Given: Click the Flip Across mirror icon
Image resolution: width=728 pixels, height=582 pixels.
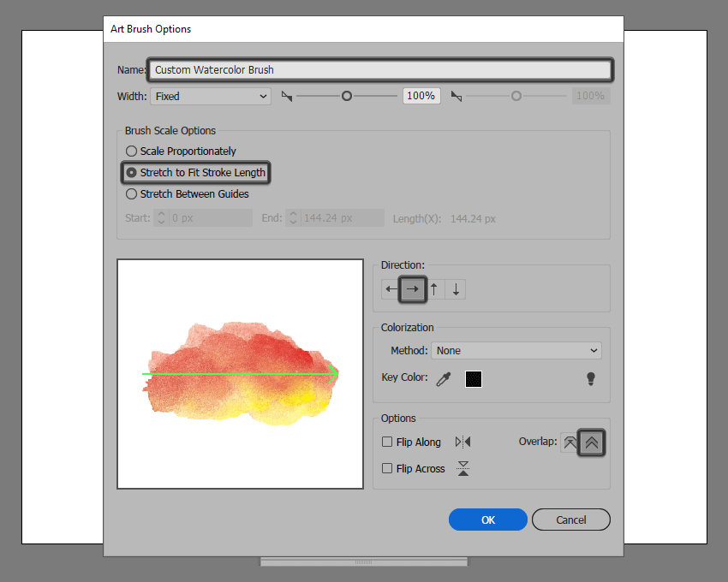Looking at the screenshot, I should click(462, 468).
